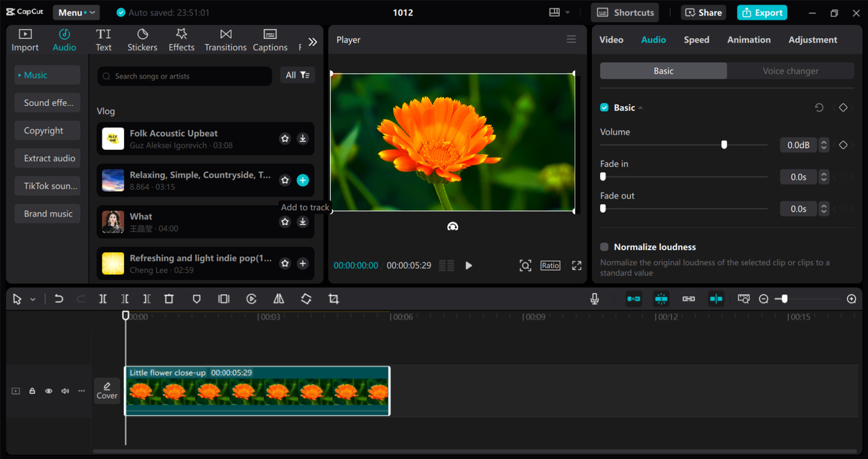Viewport: 868px width, 459px height.
Task: Click the fullscreen preview icon
Action: [576, 266]
